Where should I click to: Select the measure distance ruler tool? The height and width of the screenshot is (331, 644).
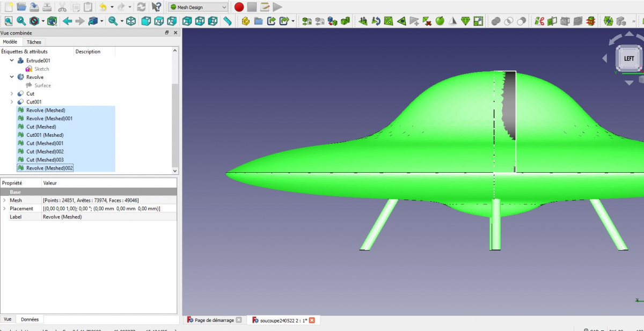(228, 21)
